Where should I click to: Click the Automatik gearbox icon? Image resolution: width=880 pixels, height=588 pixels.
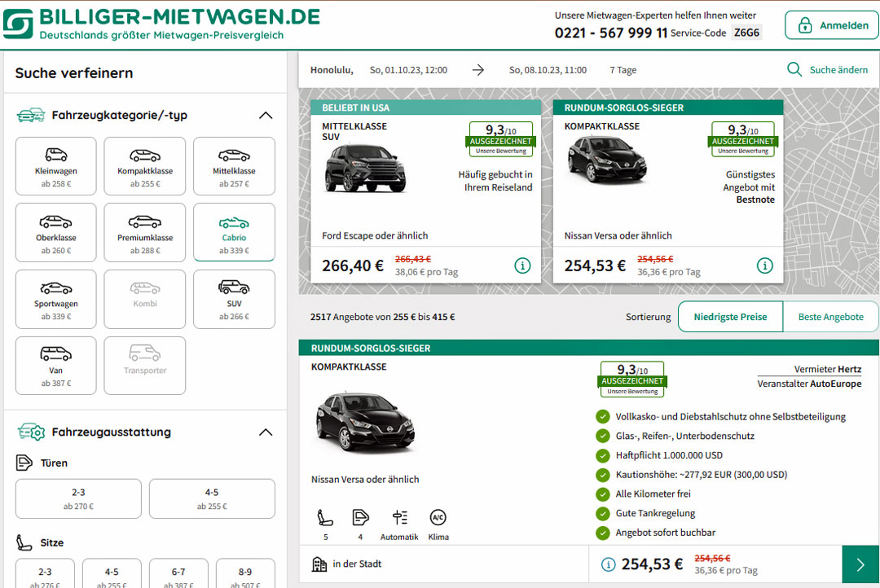pos(399,517)
